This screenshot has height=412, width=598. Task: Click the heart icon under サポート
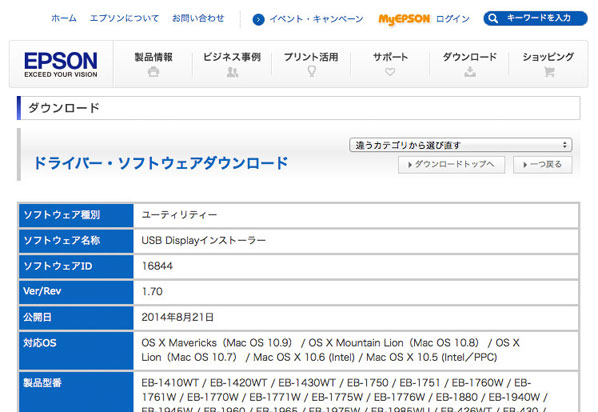(390, 71)
